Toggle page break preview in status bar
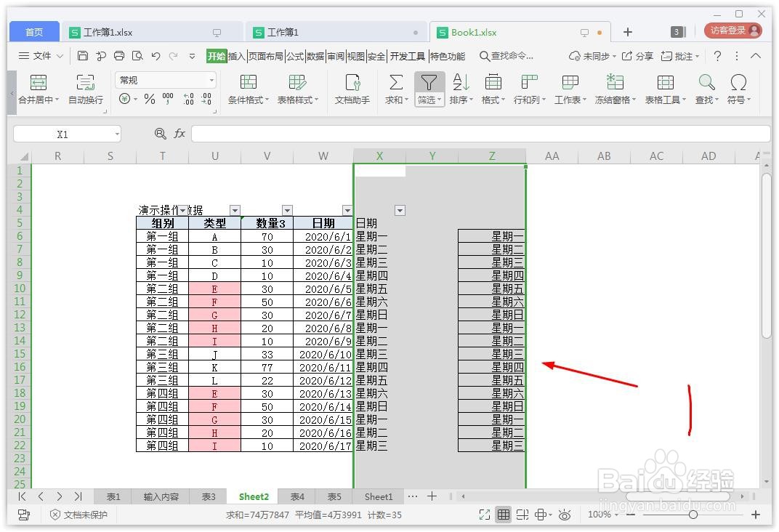Image resolution: width=779 pixels, height=532 pixels. (x=522, y=515)
